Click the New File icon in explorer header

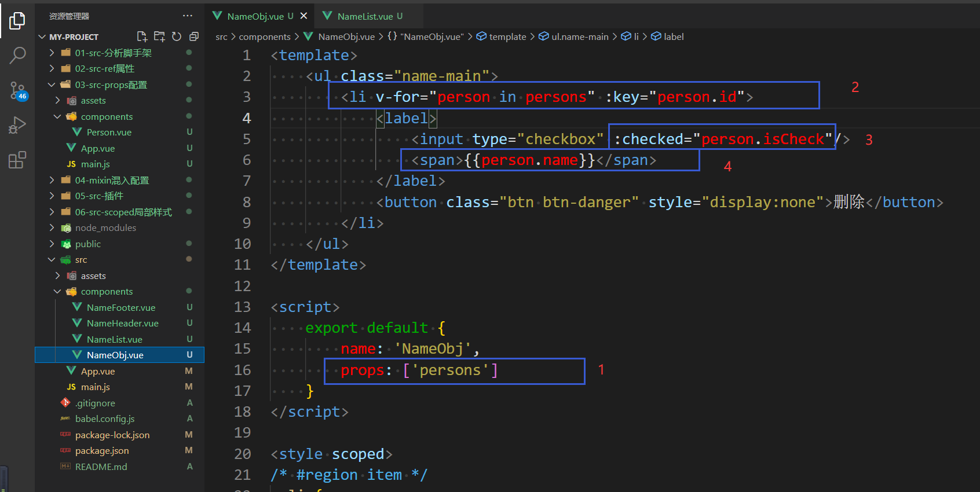coord(142,36)
